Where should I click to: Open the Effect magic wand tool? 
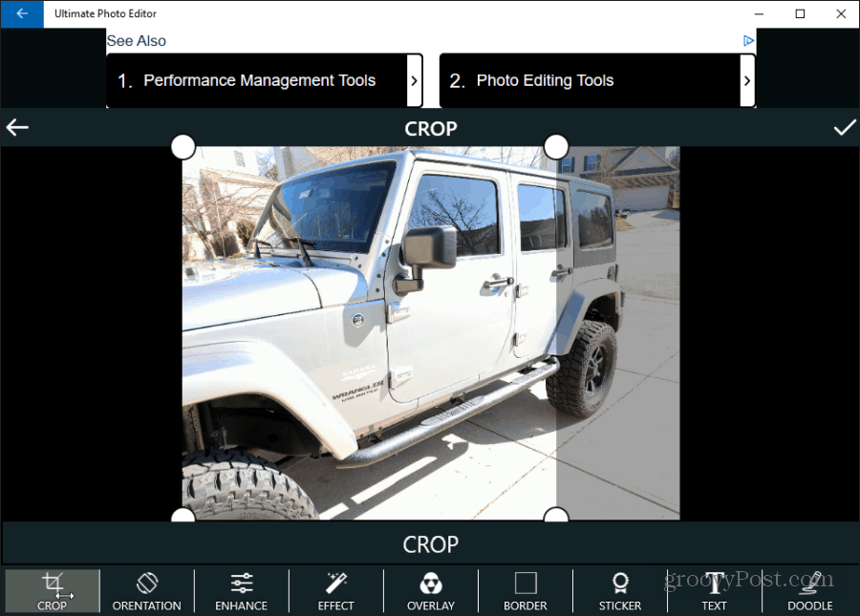(335, 591)
